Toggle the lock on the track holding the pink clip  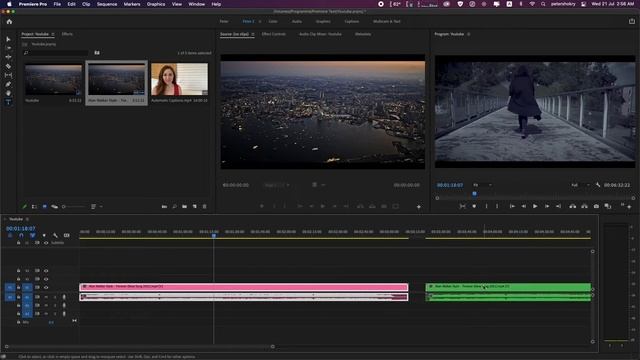(18, 287)
